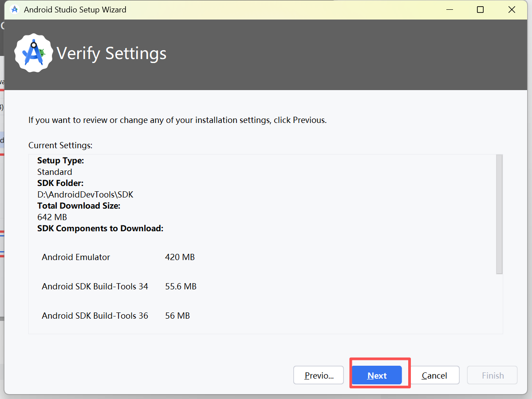Screen dimensions: 532x399
Task: Maximize the Setup Wizard window
Action: click(480, 9)
